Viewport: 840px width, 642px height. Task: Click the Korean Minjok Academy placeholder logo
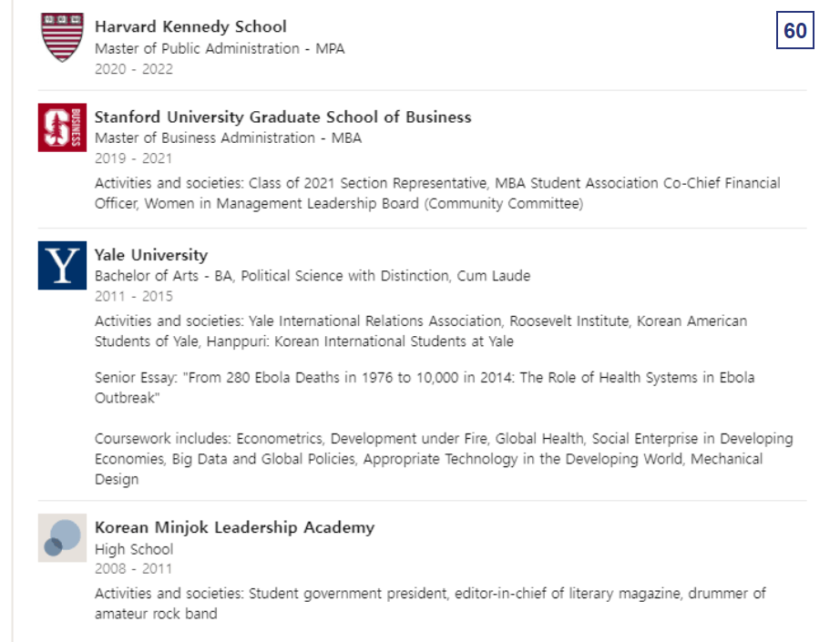(x=62, y=537)
